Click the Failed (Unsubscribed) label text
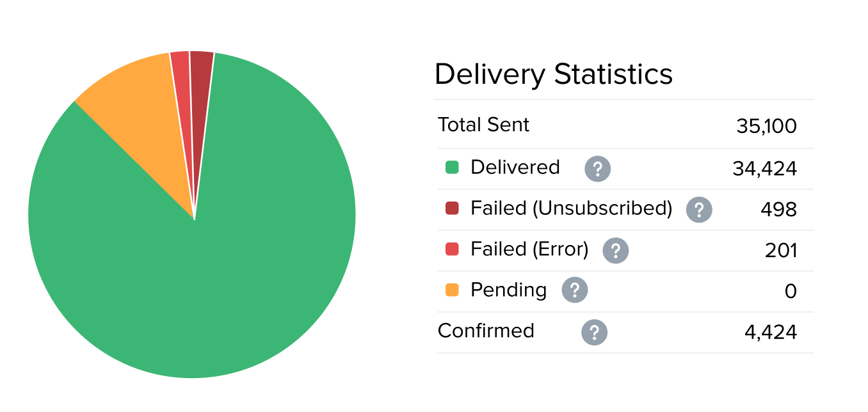Image resolution: width=868 pixels, height=412 pixels. (x=571, y=209)
